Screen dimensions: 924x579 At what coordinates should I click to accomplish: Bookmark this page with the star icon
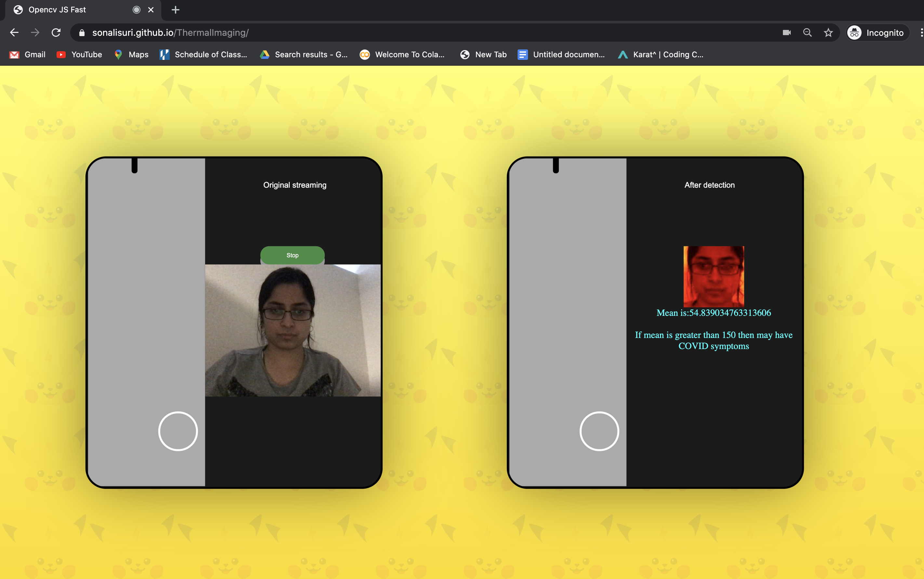[828, 33]
